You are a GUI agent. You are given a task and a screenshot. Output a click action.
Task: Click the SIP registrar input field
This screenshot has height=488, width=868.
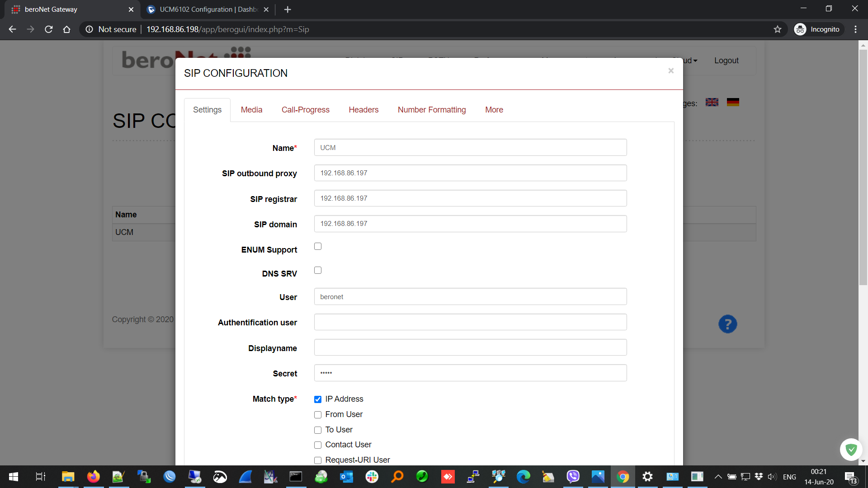(470, 198)
